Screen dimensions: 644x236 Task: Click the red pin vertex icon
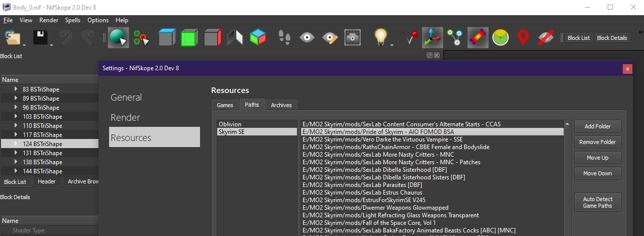410,38
